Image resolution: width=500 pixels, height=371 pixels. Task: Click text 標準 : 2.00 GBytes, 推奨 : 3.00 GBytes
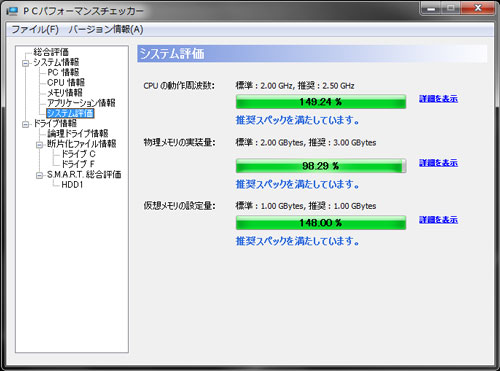click(x=306, y=143)
